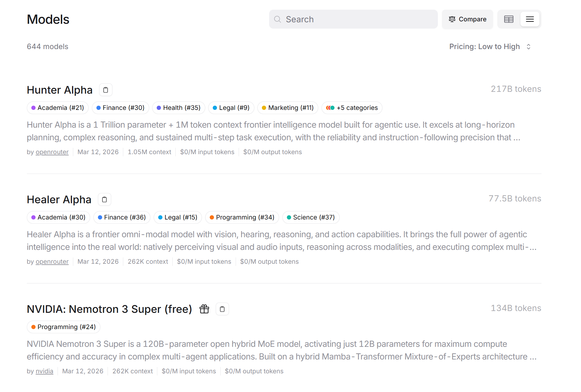The image size is (581, 392).
Task: Click the gift icon beside Nemotron
Action: (x=204, y=309)
